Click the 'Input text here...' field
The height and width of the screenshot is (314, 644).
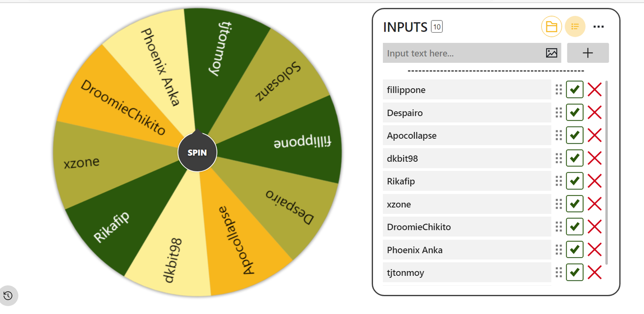pyautogui.click(x=462, y=53)
